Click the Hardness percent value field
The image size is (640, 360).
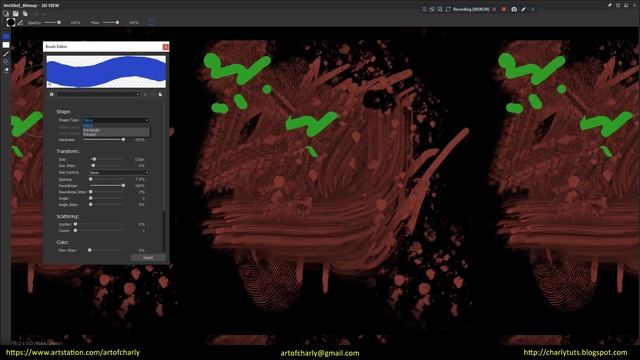pyautogui.click(x=140, y=140)
